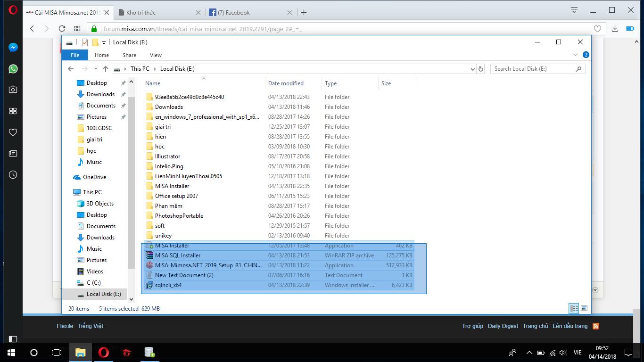
Task: Click Lên đầu trang link
Action: click(x=570, y=326)
